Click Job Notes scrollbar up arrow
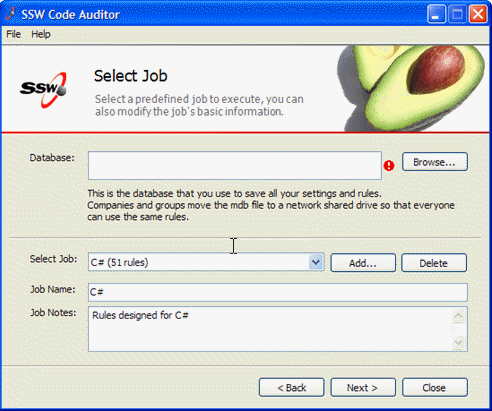This screenshot has width=492, height=411. coord(459,316)
